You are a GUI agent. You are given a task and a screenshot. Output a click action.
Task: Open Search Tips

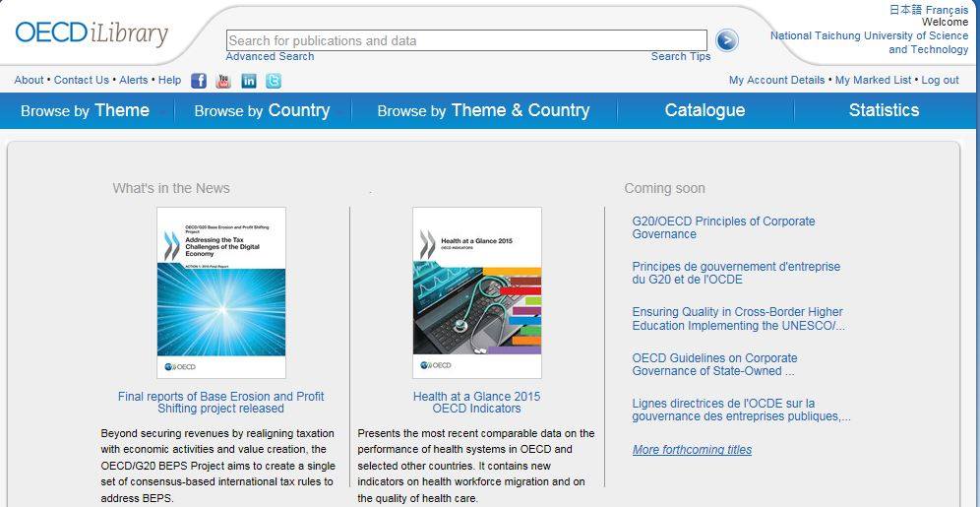point(681,56)
